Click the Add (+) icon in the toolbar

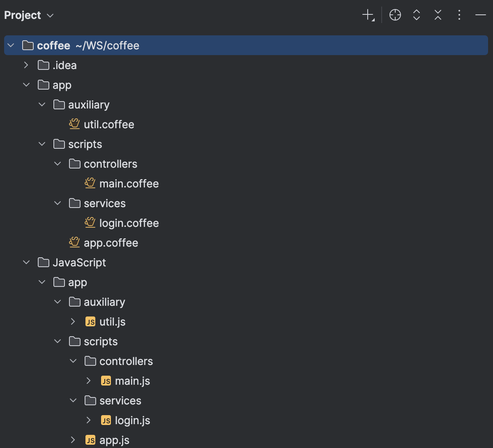coord(368,15)
